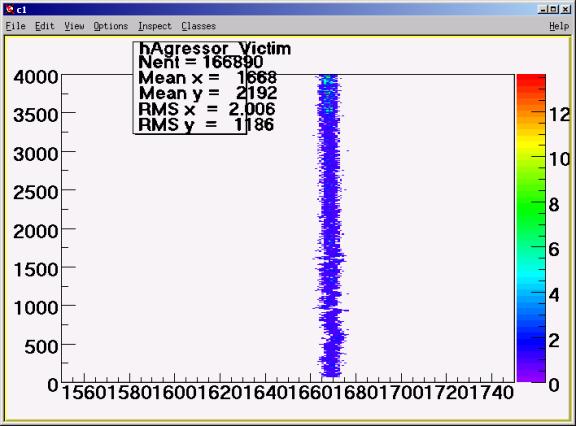576x426 pixels.
Task: Open the View menu
Action: [x=74, y=26]
